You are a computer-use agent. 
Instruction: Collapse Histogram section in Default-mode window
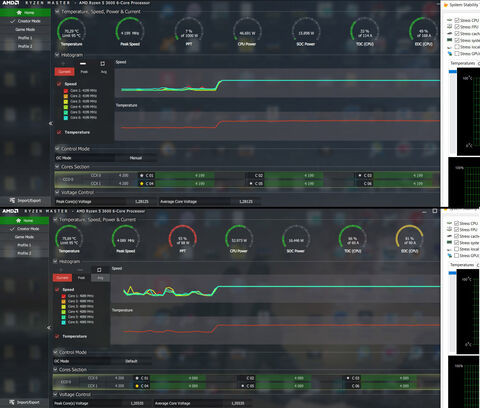coord(55,261)
